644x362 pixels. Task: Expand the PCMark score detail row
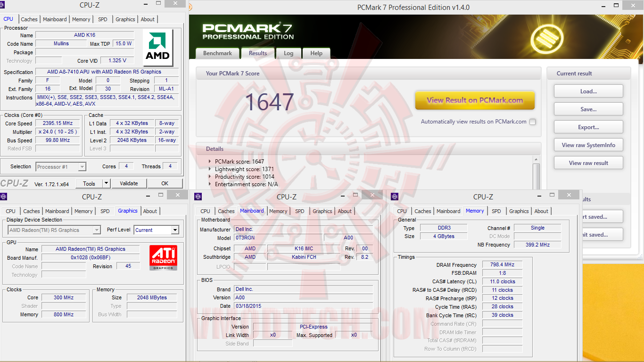point(210,162)
